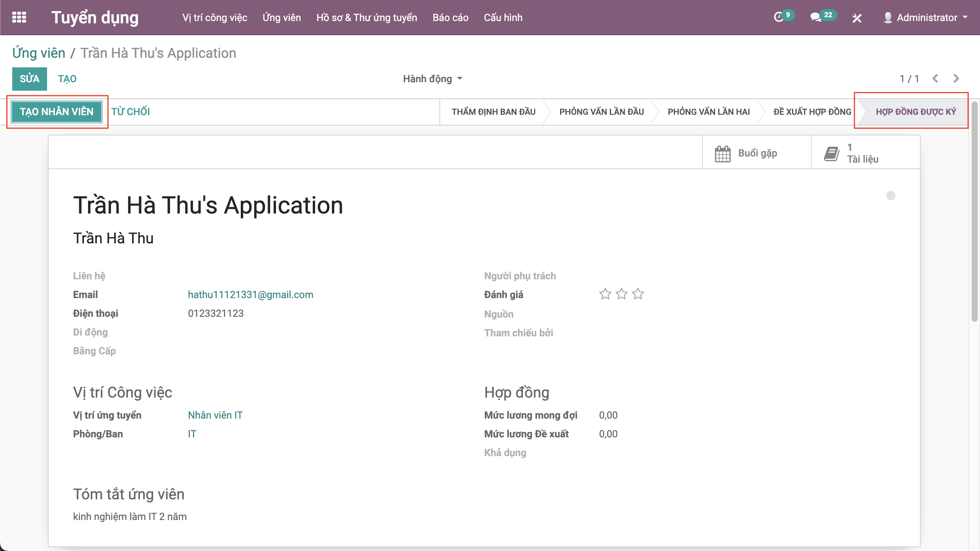
Task: Open the apps grid menu icon
Action: 19,18
